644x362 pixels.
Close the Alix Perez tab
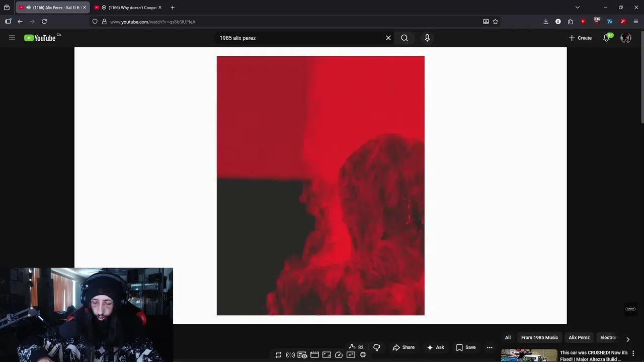click(x=85, y=8)
